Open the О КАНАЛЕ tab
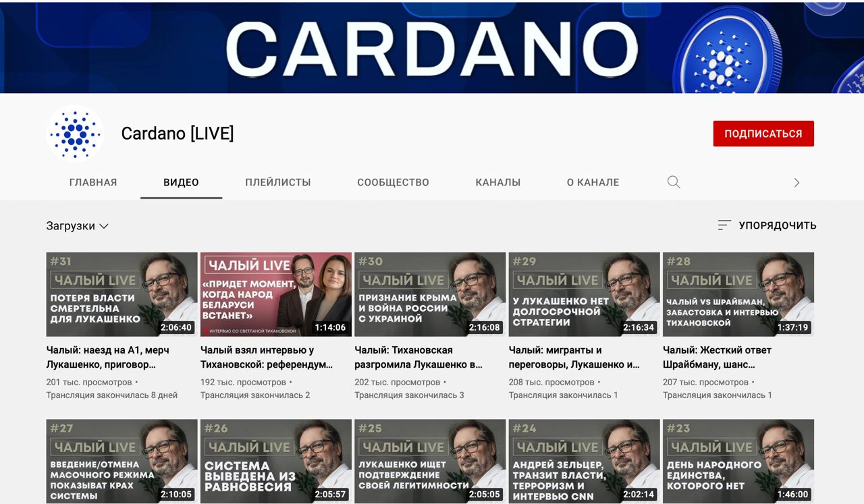864x504 pixels. (593, 182)
